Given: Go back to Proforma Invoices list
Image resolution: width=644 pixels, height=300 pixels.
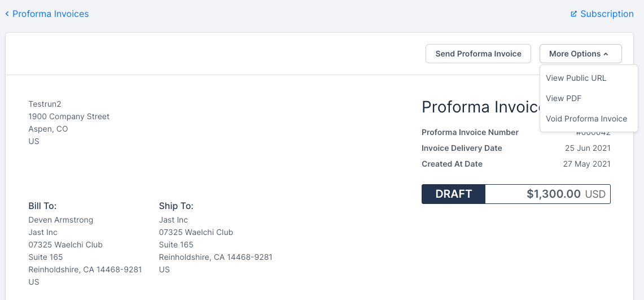Looking at the screenshot, I should tap(50, 14).
